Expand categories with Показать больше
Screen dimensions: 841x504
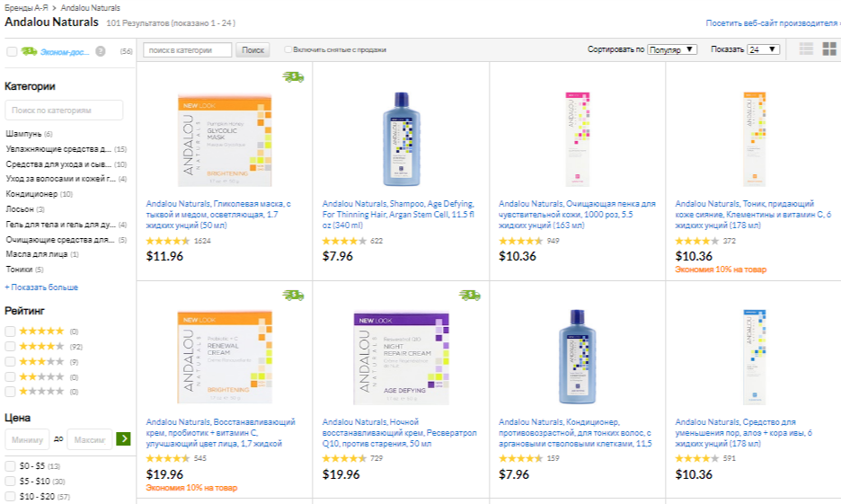[x=41, y=287]
